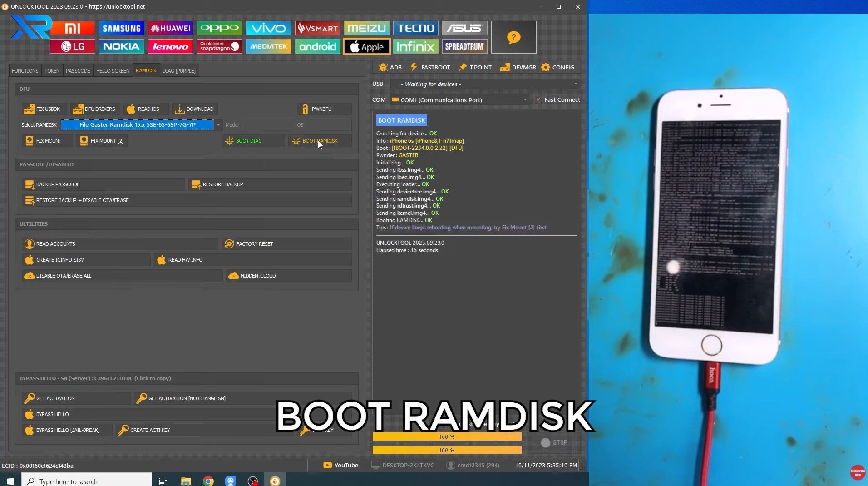This screenshot has height=486, width=868.
Task: Select the Lenovo brand icon
Action: (170, 46)
